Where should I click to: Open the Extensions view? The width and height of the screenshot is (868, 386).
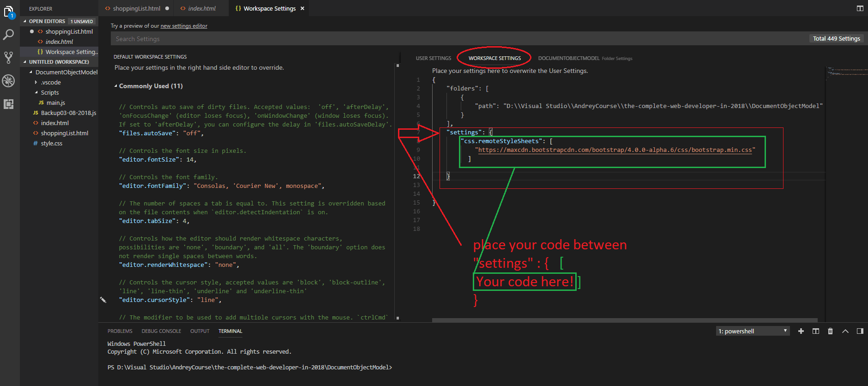(9, 104)
